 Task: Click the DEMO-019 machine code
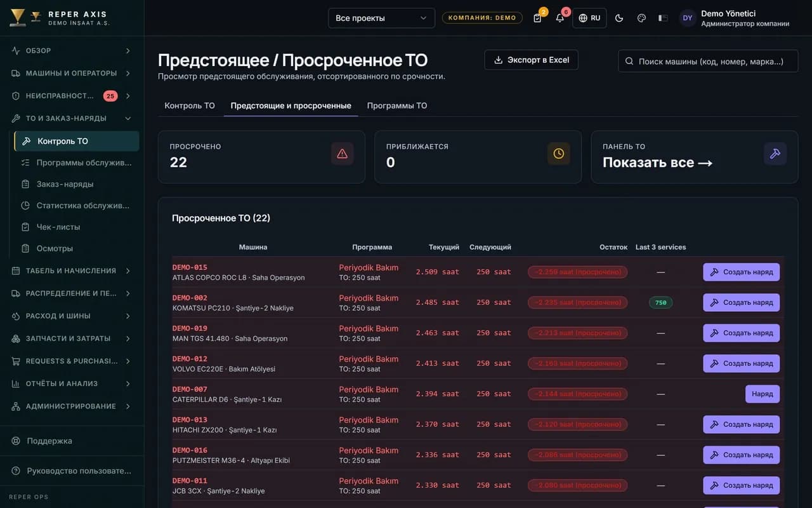tap(190, 328)
